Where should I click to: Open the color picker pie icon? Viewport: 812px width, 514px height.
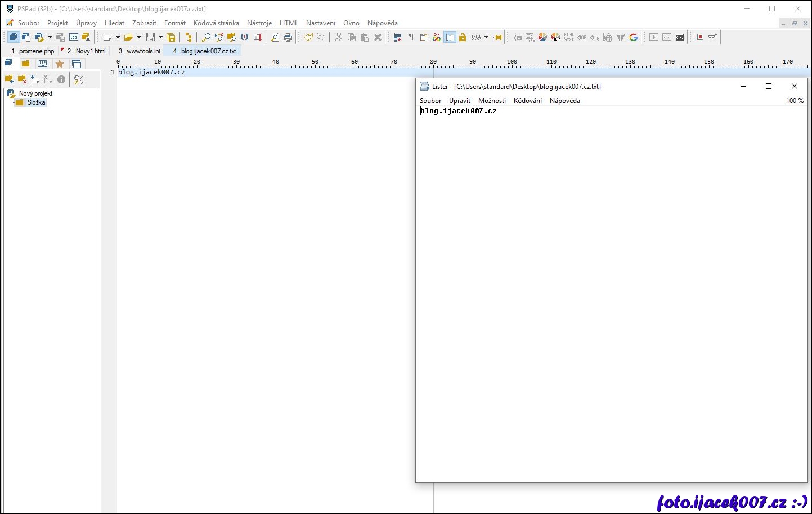542,37
